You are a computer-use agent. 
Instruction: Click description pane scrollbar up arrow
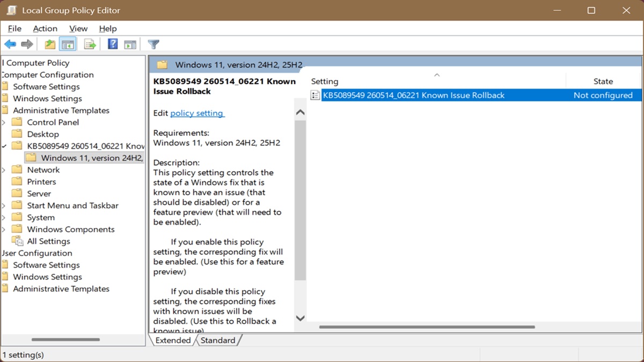coord(301,113)
